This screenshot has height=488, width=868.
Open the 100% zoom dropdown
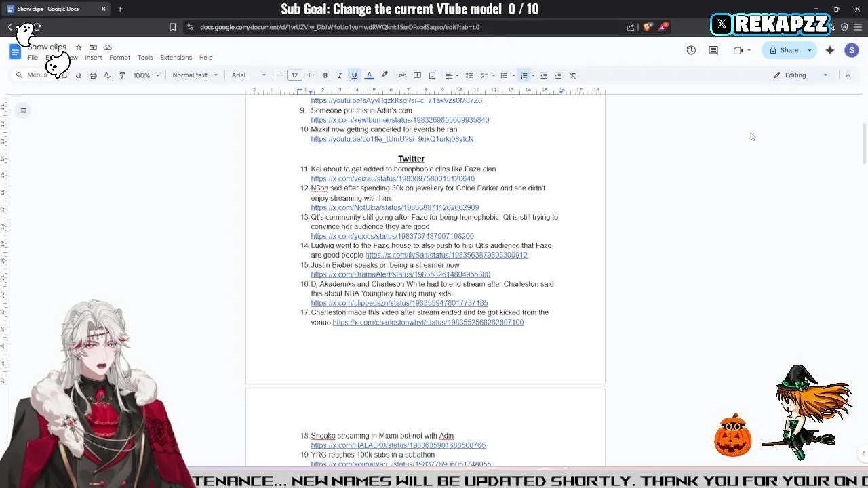[x=146, y=75]
